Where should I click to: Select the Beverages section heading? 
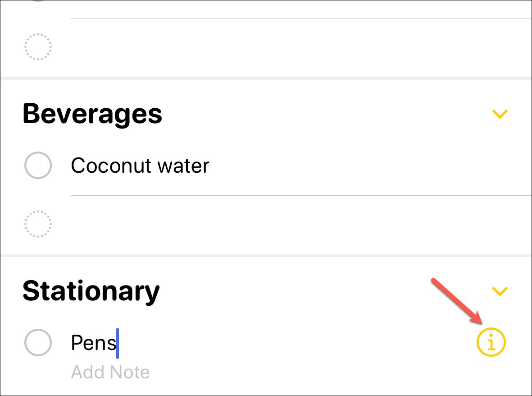(92, 114)
